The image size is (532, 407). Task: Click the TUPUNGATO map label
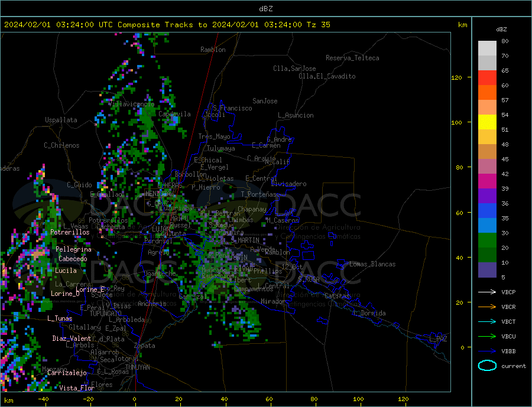(x=105, y=314)
